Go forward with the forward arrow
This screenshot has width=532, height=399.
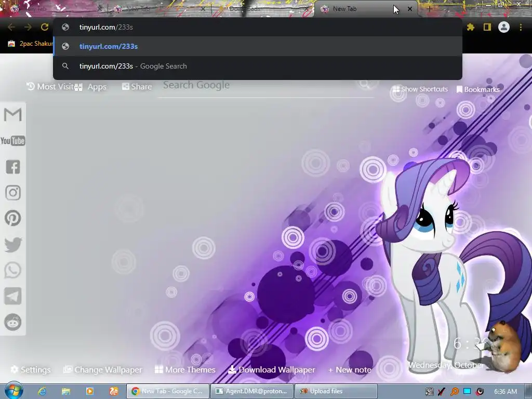(28, 27)
